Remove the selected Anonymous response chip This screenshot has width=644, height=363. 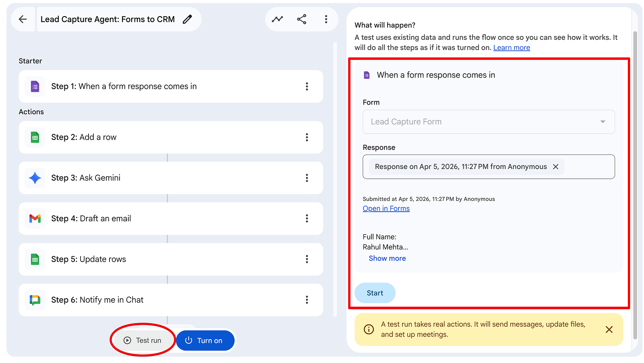coord(555,167)
